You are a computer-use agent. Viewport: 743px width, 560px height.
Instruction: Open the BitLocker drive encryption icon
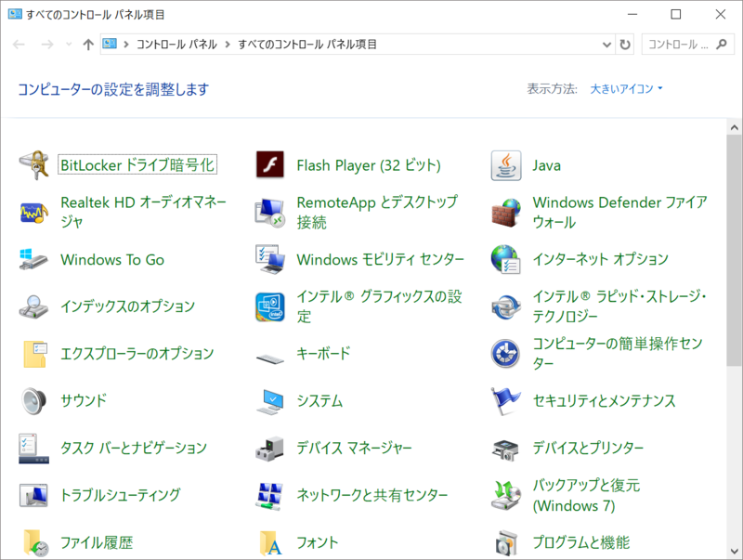tap(33, 165)
